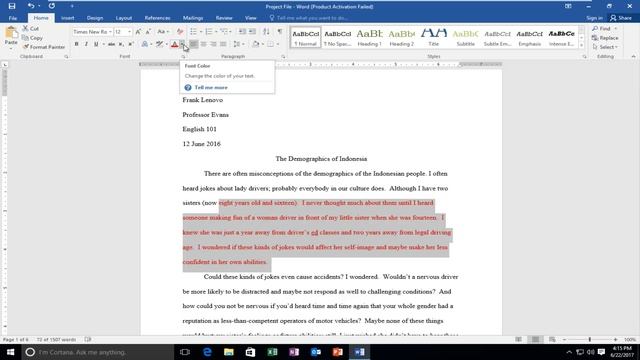The width and height of the screenshot is (640, 360).
Task: Collapse the ribbon
Action: (x=633, y=57)
